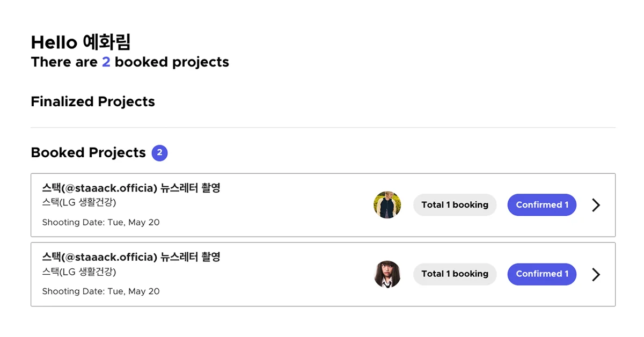Open the first booked project via its chevron arrow
Screen dimensions: 644x337
(596, 205)
